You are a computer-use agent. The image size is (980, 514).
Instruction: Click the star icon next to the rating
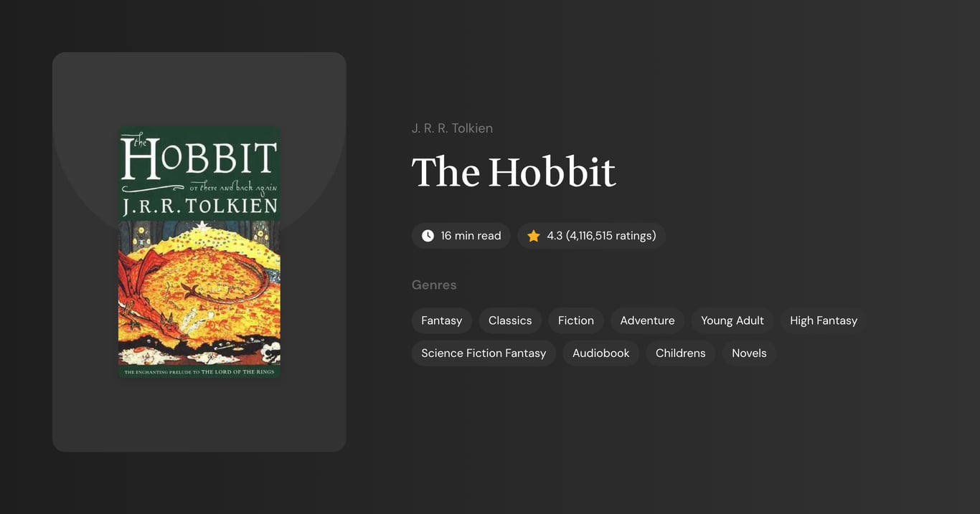[x=532, y=235]
